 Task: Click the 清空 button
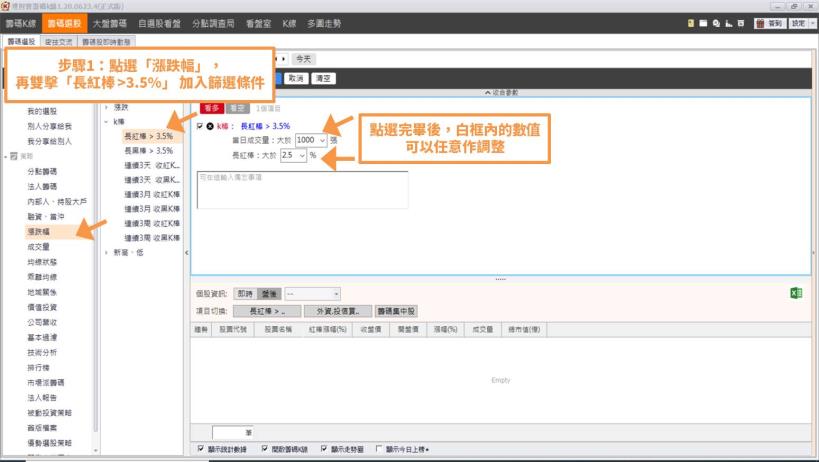(x=323, y=78)
